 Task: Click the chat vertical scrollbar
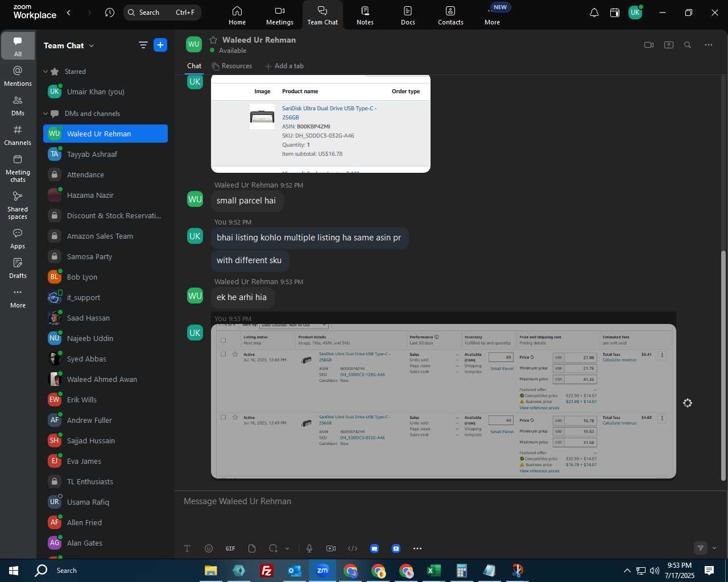(723, 365)
